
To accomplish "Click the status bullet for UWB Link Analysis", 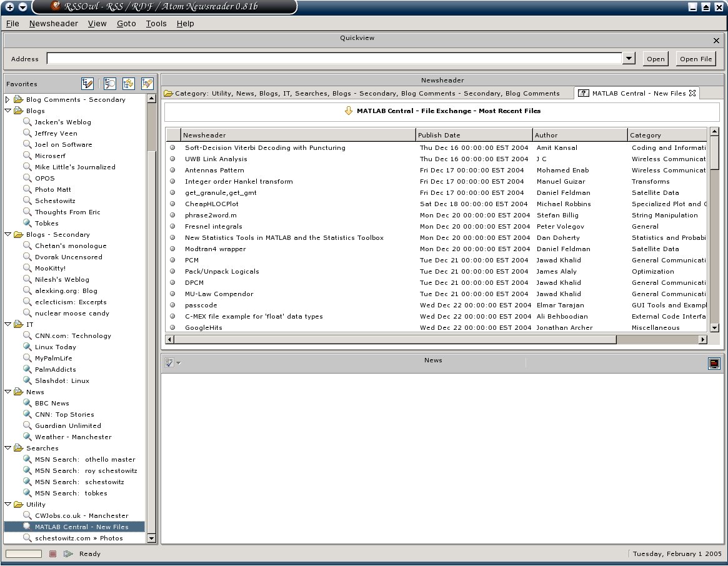I will [x=172, y=159].
